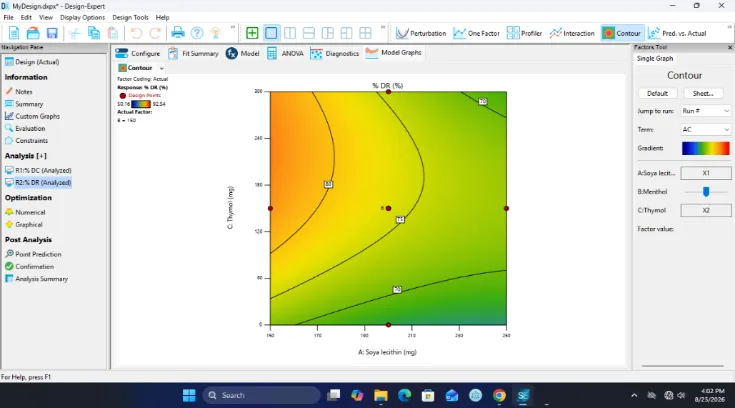The width and height of the screenshot is (735, 408).
Task: Open the Pred. vs. Actual graph
Action: point(677,33)
